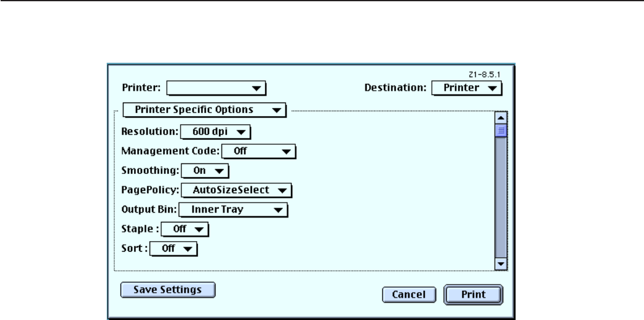This screenshot has height=320, width=644.
Task: Click the scroll up arrow
Action: pos(500,118)
